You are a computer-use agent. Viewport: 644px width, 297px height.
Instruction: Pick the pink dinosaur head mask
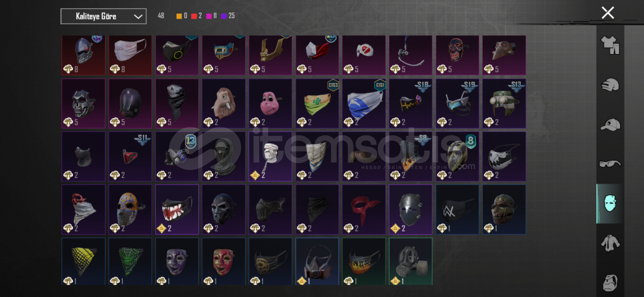(270, 103)
